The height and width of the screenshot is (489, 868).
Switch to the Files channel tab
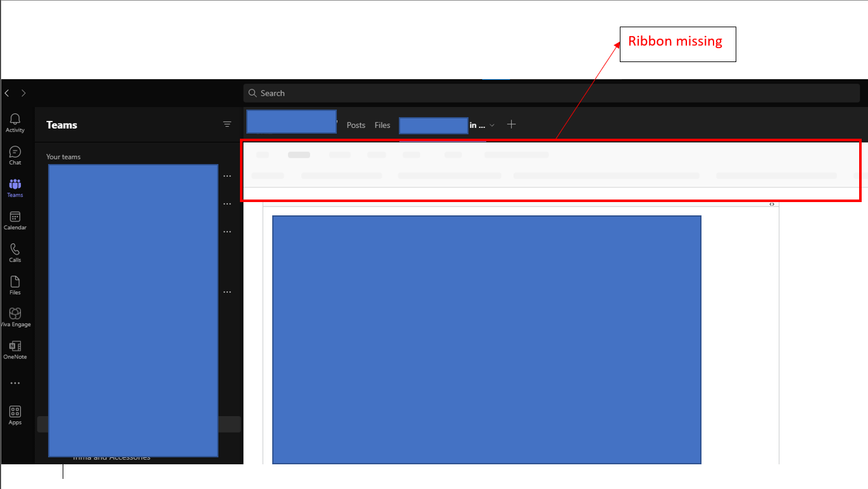pyautogui.click(x=382, y=125)
